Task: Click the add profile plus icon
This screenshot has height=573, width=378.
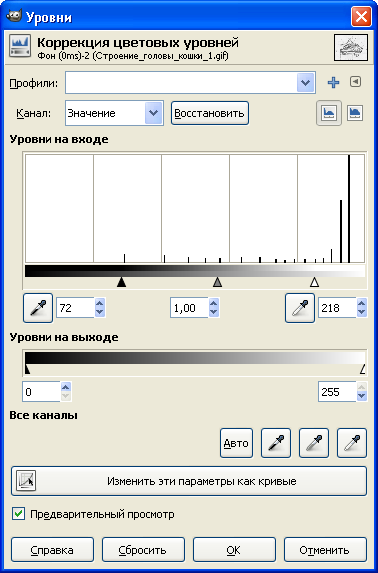Action: pos(333,83)
